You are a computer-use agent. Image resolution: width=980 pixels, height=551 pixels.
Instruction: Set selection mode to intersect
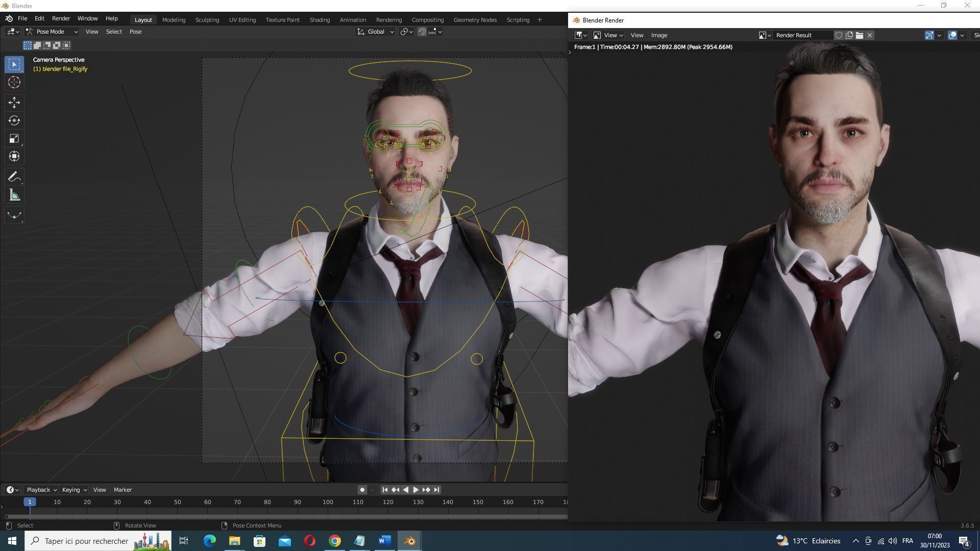66,45
